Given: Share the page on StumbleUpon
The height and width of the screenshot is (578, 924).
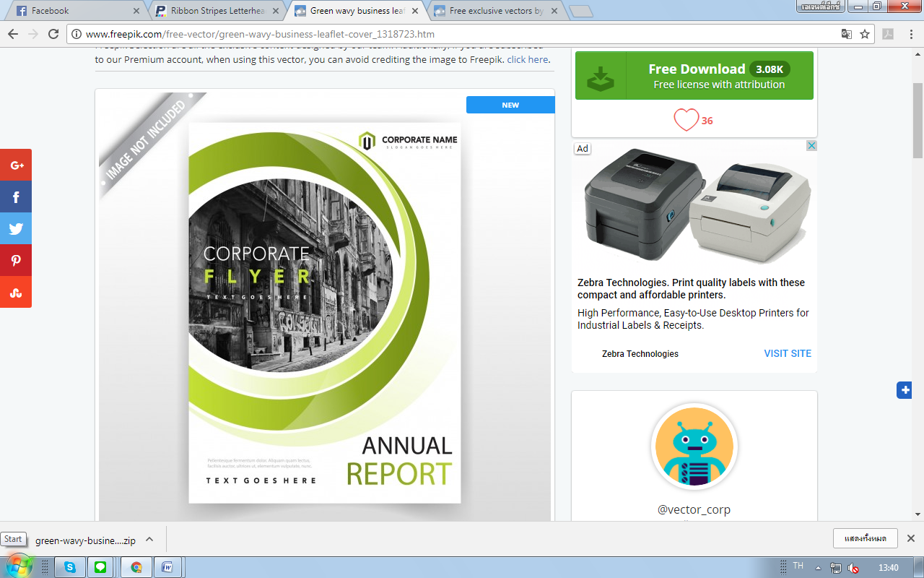Looking at the screenshot, I should point(16,292).
